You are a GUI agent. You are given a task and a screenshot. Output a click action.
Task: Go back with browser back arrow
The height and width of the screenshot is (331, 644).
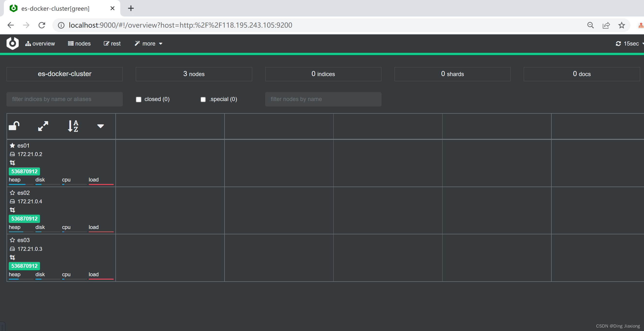10,25
